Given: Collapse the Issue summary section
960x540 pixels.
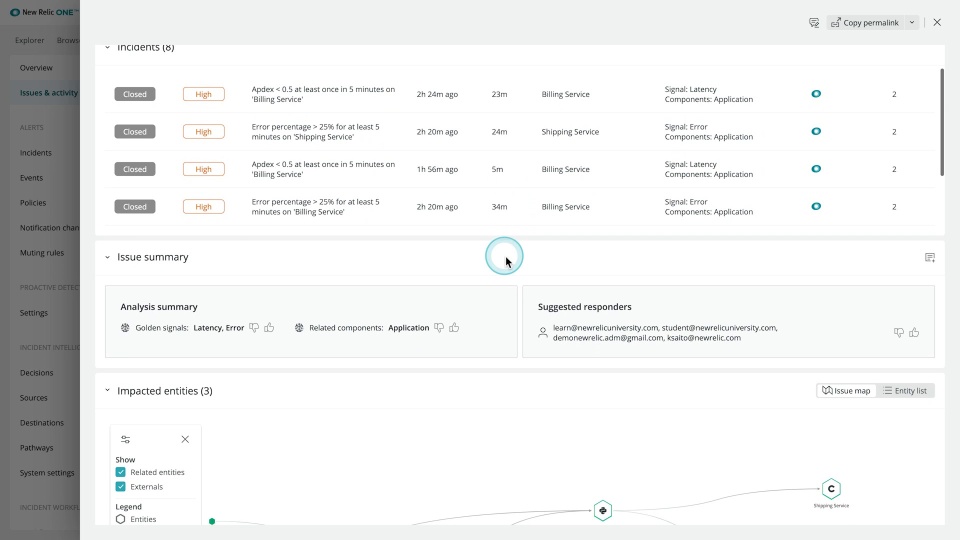Looking at the screenshot, I should pos(107,257).
